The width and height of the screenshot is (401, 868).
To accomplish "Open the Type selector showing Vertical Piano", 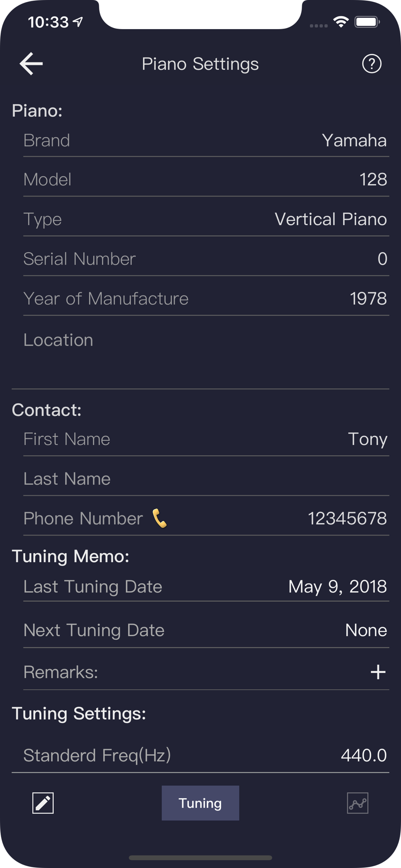I will click(330, 220).
